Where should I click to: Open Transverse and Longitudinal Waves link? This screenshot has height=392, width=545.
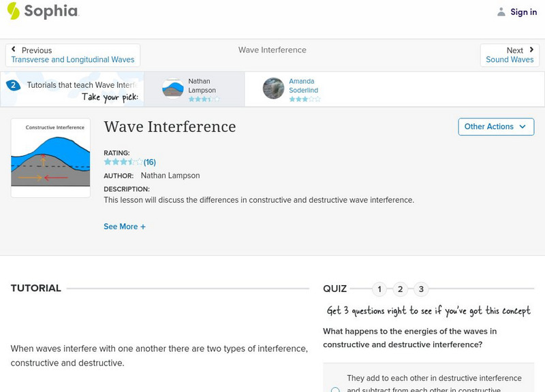(x=73, y=60)
